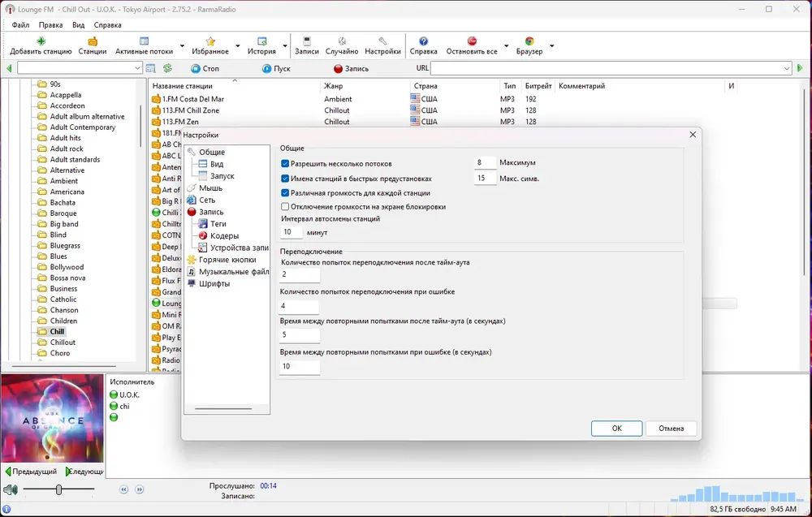This screenshot has width=812, height=517.
Task: Click the Отмена button
Action: 672,429
